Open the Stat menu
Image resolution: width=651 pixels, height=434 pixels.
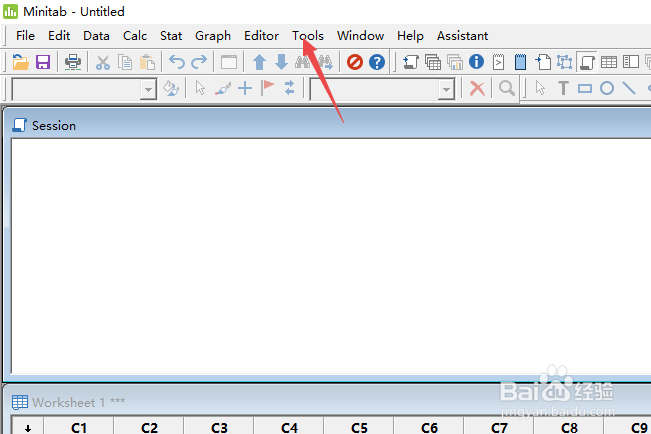[171, 36]
